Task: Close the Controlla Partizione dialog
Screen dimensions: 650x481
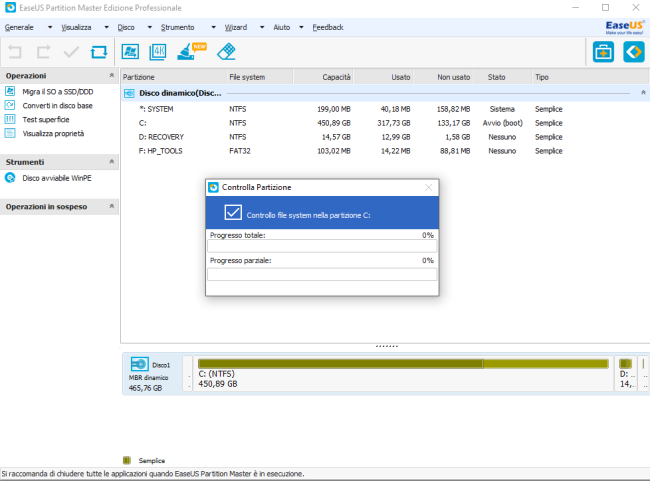Action: click(429, 187)
